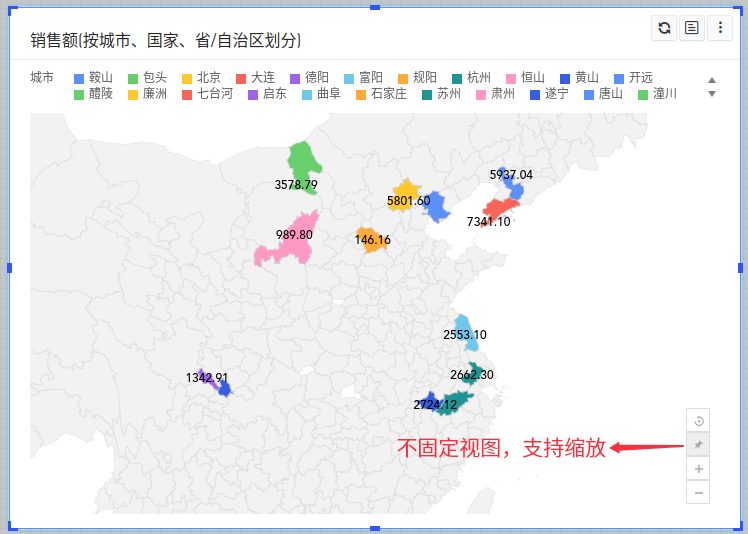748x534 pixels.
Task: Toggle the pin to fix map view
Action: pyautogui.click(x=698, y=445)
